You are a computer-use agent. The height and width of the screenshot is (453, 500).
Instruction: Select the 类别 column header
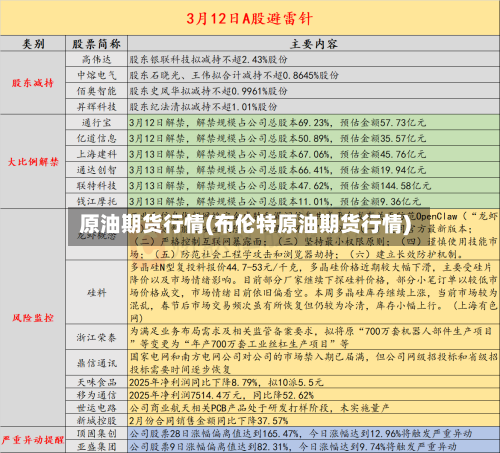point(33,44)
